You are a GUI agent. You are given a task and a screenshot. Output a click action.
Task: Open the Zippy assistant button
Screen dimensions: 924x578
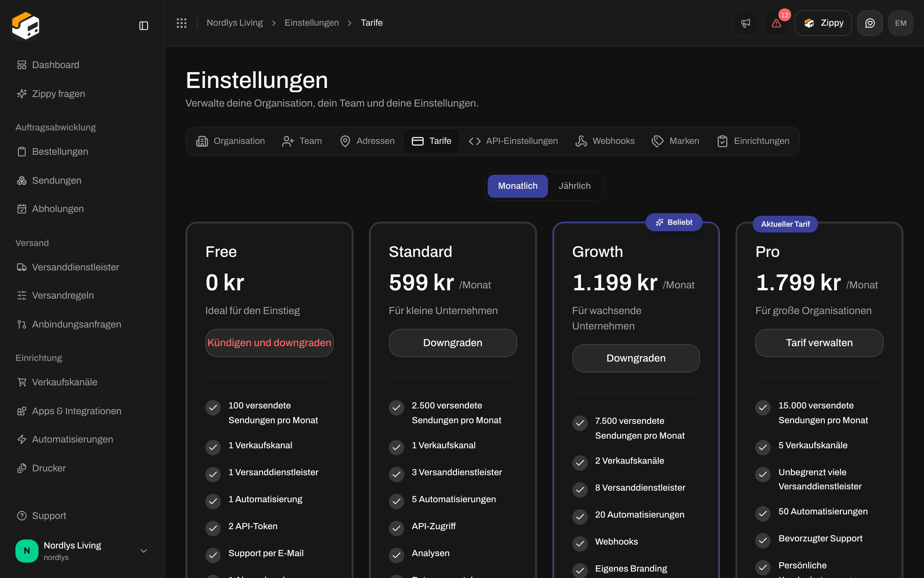pyautogui.click(x=823, y=23)
